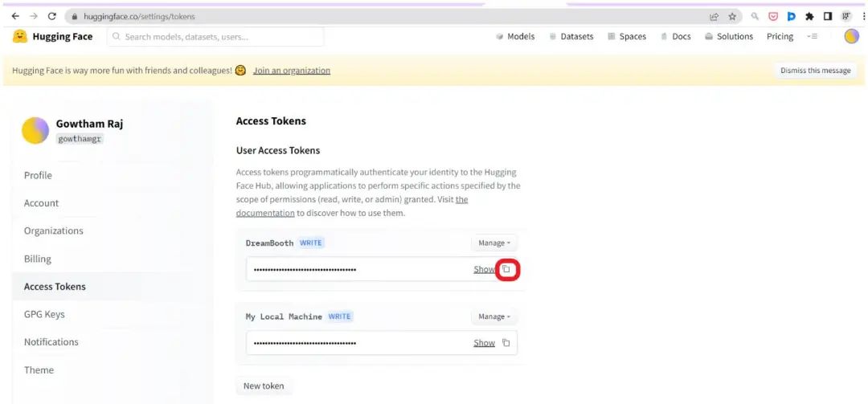Open Datasets page

tap(571, 36)
